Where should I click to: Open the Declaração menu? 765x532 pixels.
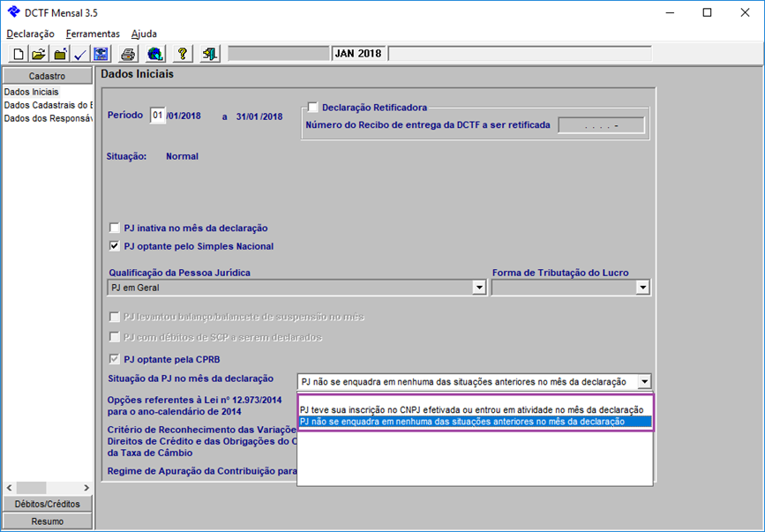click(30, 34)
